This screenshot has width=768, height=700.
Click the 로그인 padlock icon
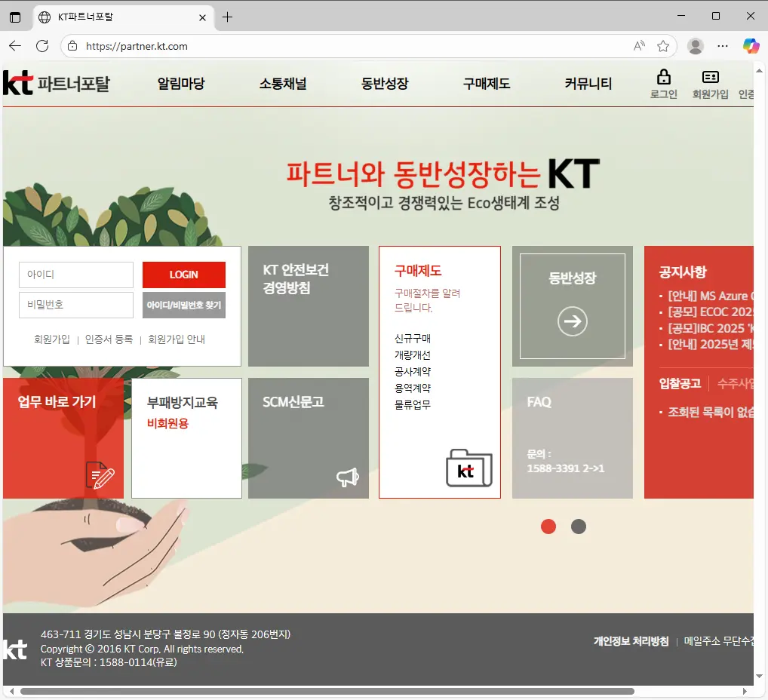click(663, 76)
